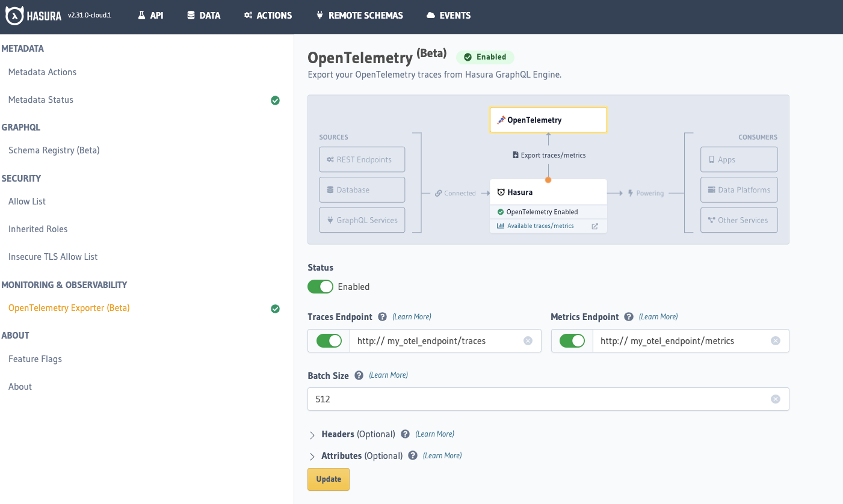843x504 pixels.
Task: Click the Update button
Action: point(329,479)
